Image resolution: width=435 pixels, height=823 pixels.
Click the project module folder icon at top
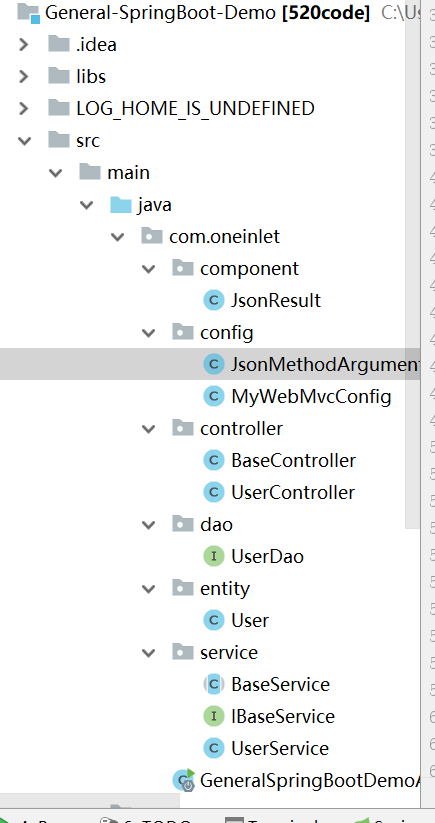(x=28, y=13)
